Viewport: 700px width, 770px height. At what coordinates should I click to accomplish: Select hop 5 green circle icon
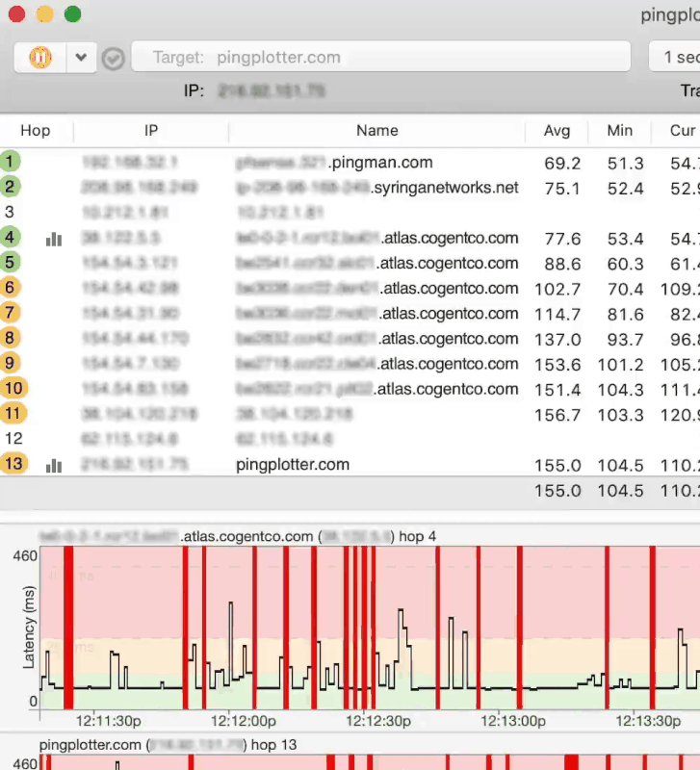pos(10,262)
